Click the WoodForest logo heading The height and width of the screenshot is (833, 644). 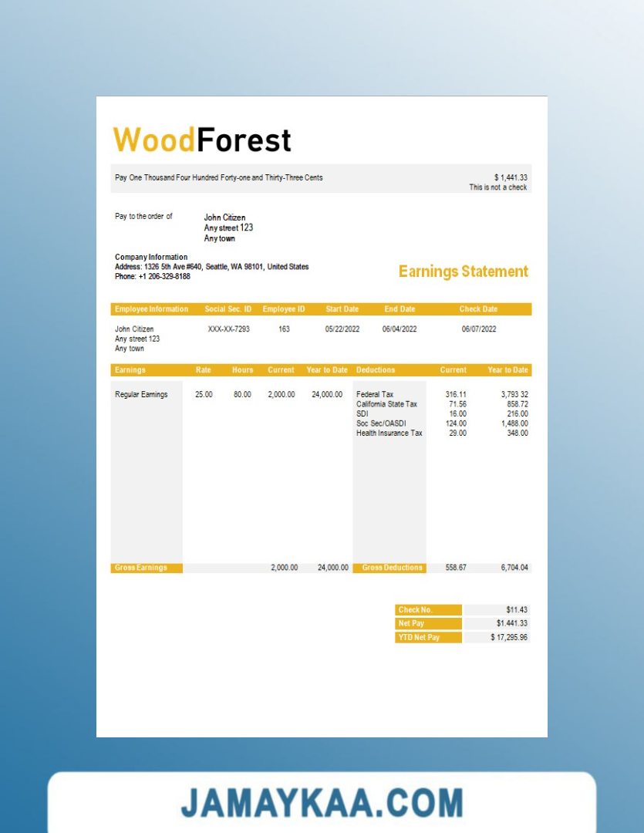[x=202, y=140]
